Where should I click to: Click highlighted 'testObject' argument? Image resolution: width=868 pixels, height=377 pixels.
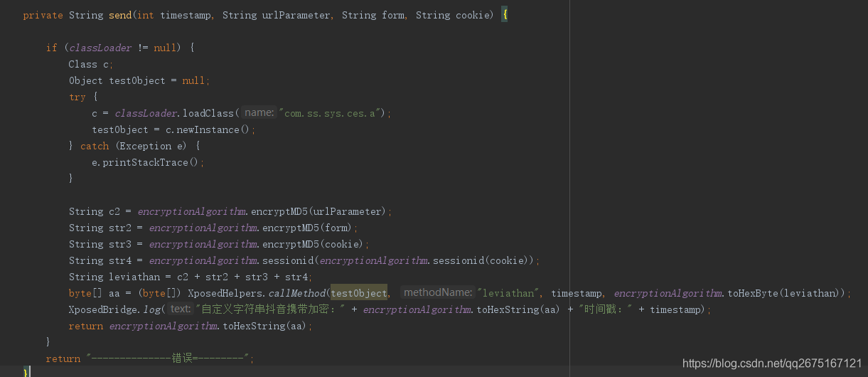point(359,293)
